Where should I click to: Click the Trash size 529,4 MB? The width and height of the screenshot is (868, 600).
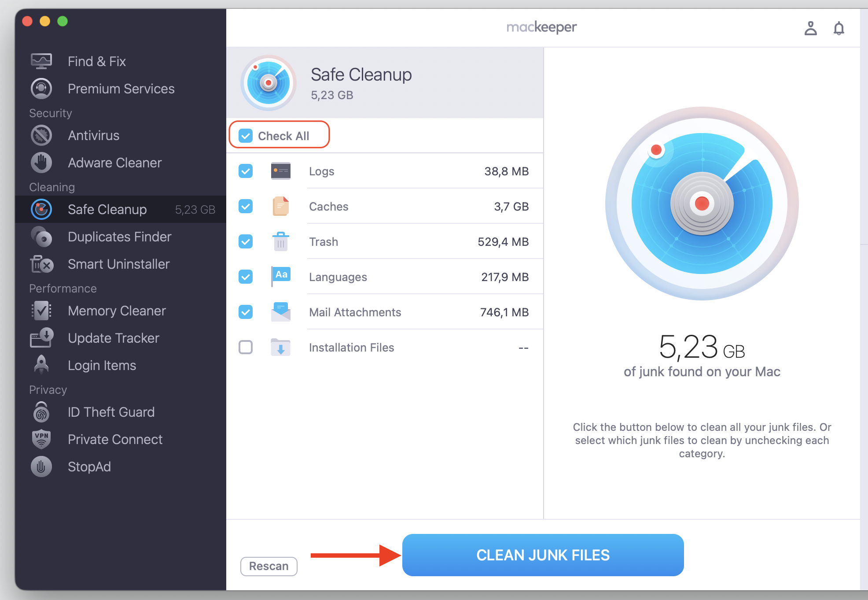(503, 241)
